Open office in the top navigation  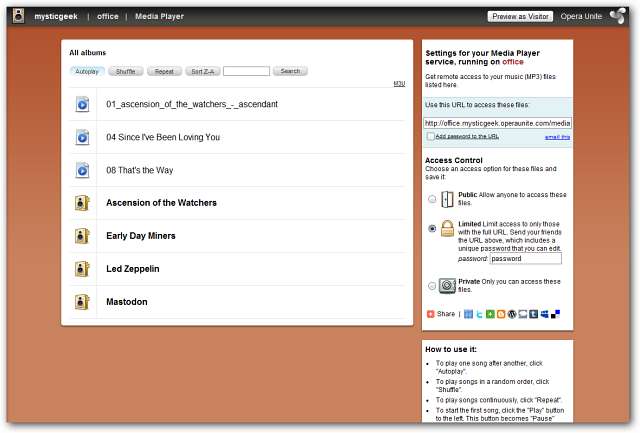pyautogui.click(x=108, y=16)
